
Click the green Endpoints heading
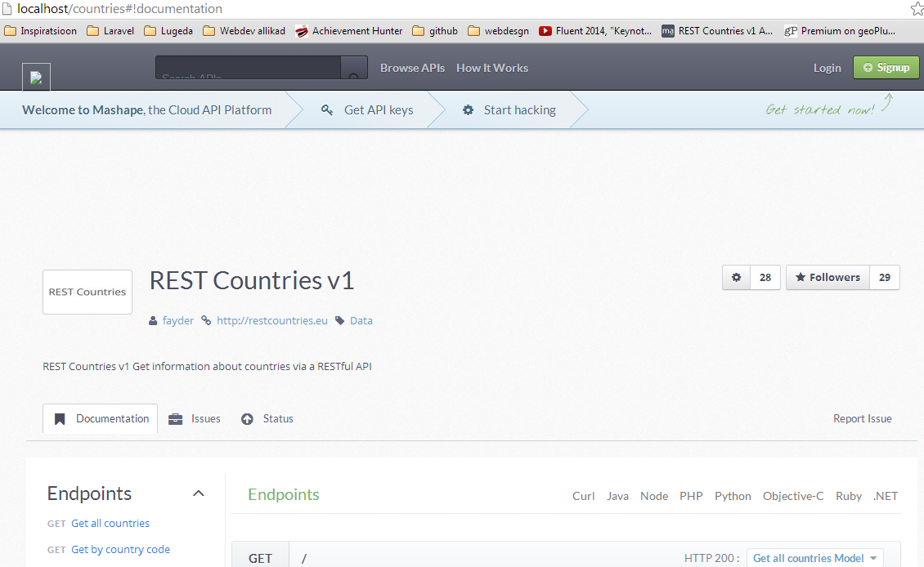coord(284,494)
